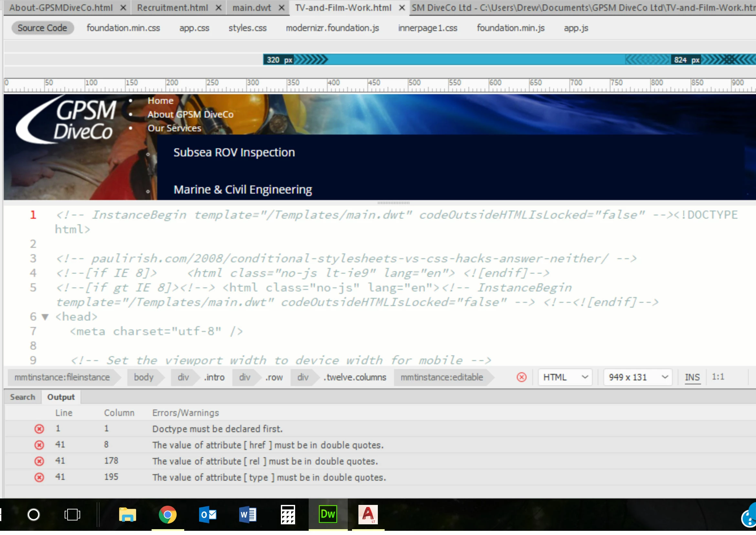Toggle INS insert mode indicator
The width and height of the screenshot is (756, 535).
[x=692, y=377]
